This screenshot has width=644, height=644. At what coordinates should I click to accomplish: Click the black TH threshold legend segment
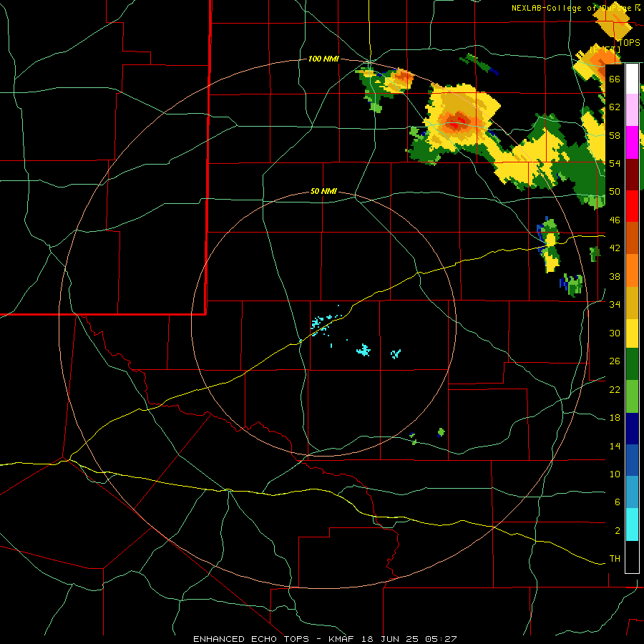[x=632, y=557]
